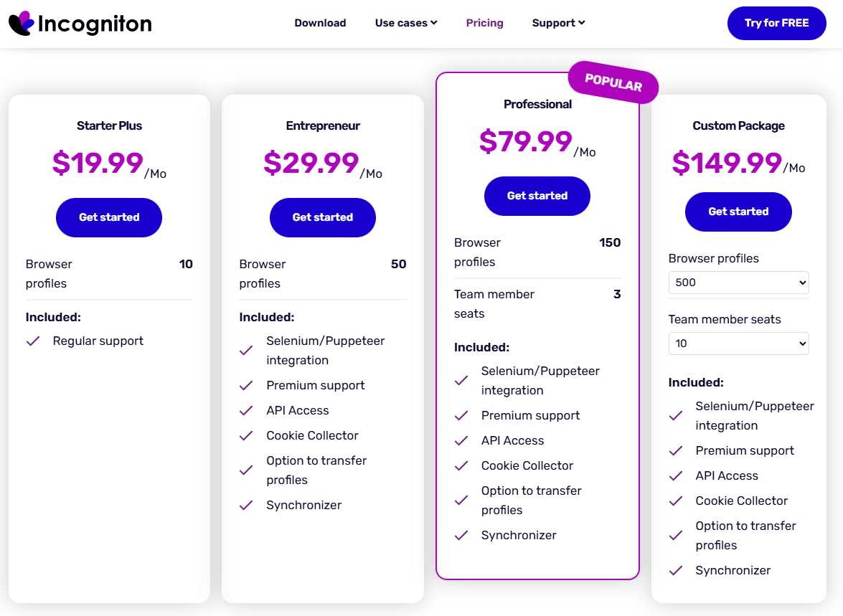Get started with Professional plan
The height and width of the screenshot is (616, 843).
coord(537,196)
